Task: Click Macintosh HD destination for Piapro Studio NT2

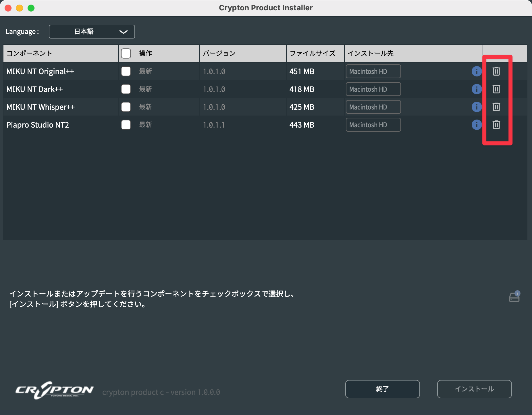Action: click(373, 125)
